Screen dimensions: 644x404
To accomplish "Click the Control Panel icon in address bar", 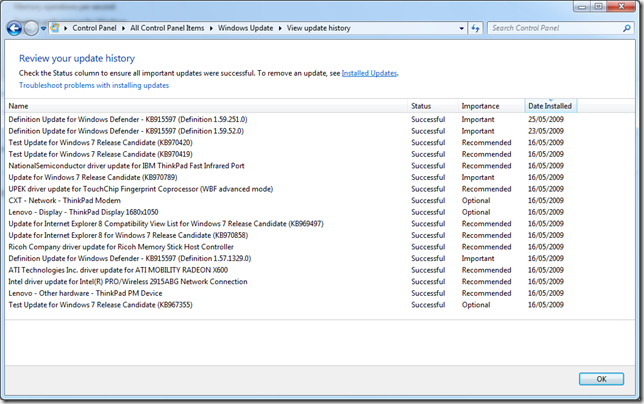I will click(55, 28).
